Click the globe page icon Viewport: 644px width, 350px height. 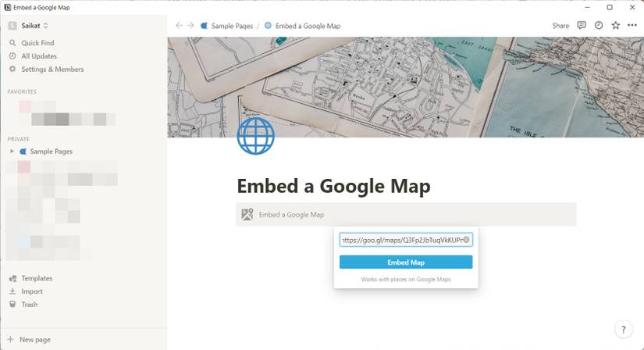point(255,136)
